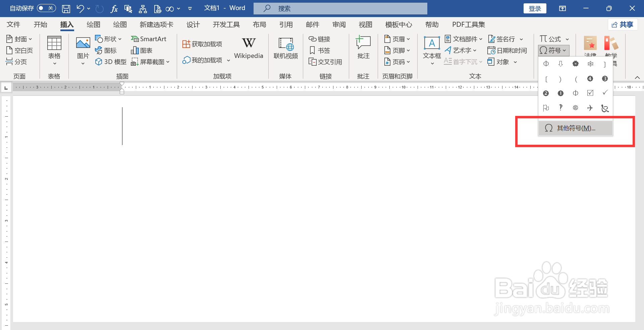Expand the 形状 shapes dropdown

[x=108, y=39]
